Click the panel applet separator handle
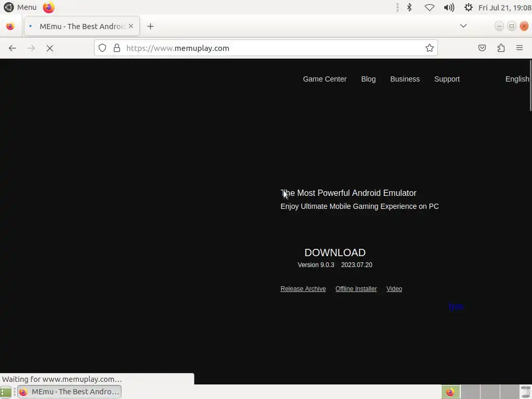The image size is (532, 399). pos(397,7)
